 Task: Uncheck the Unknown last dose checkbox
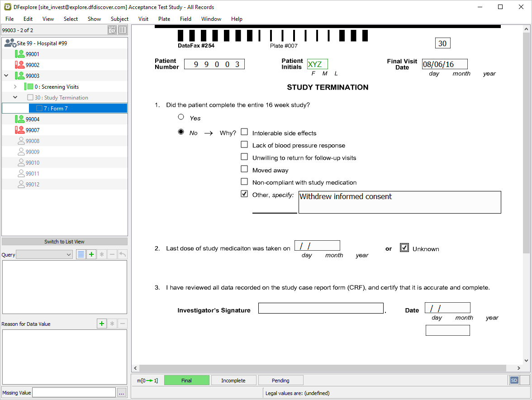pos(404,248)
